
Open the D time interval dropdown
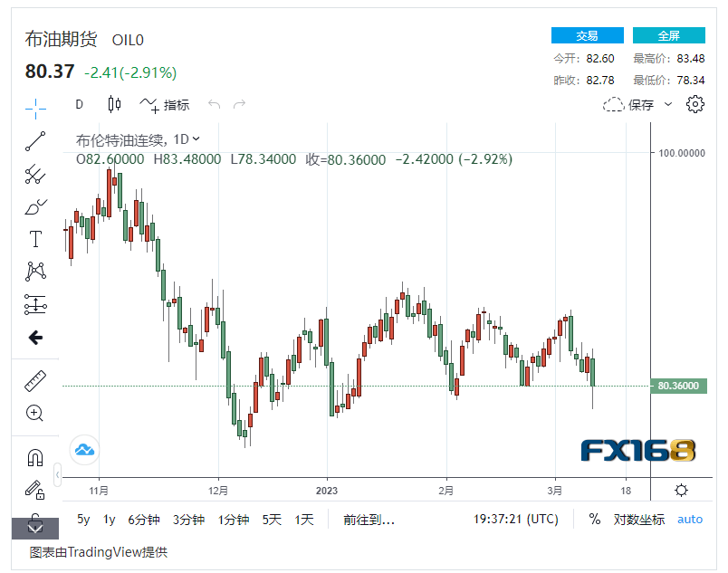[79, 104]
